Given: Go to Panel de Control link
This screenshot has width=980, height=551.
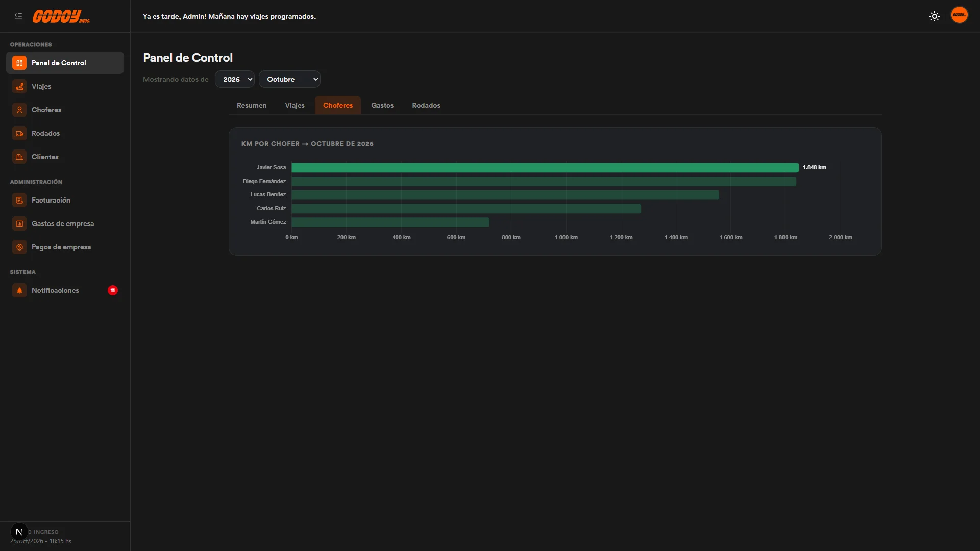Looking at the screenshot, I should 65,63.
